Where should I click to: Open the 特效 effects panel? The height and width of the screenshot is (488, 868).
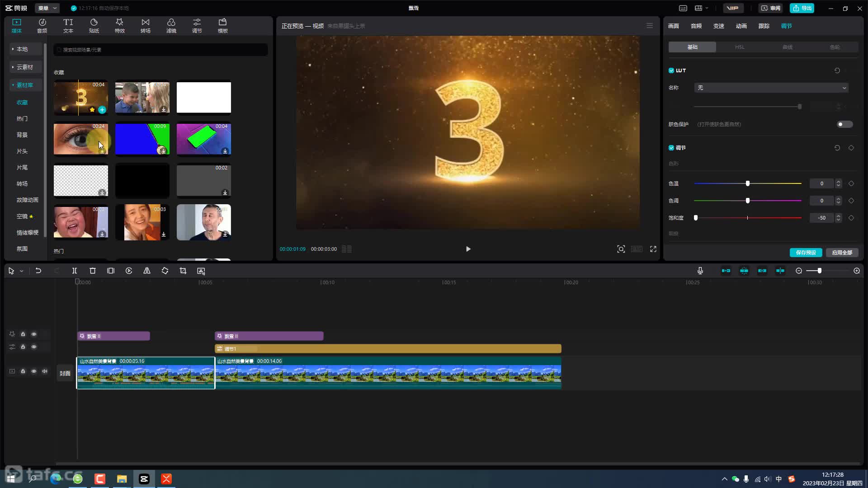(x=119, y=26)
